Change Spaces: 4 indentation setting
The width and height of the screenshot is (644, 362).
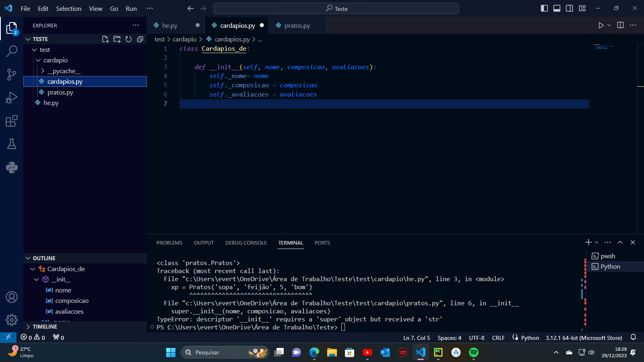tap(450, 338)
